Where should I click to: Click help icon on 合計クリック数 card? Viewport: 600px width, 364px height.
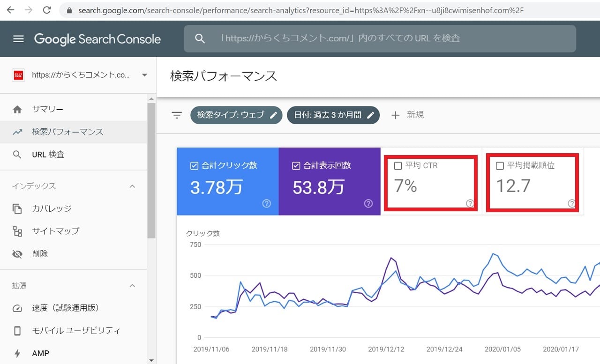pos(266,203)
